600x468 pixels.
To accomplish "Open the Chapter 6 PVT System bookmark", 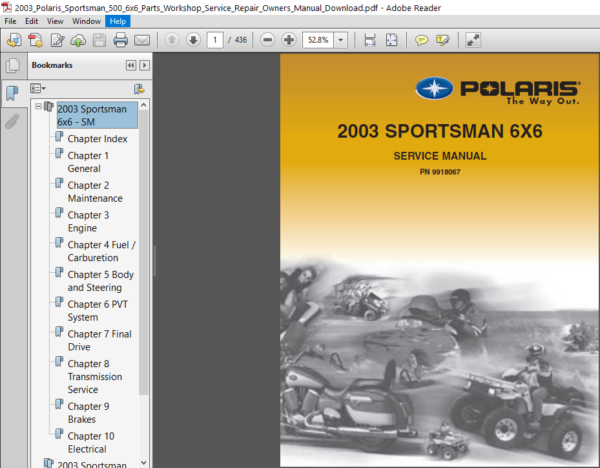I will [x=98, y=311].
